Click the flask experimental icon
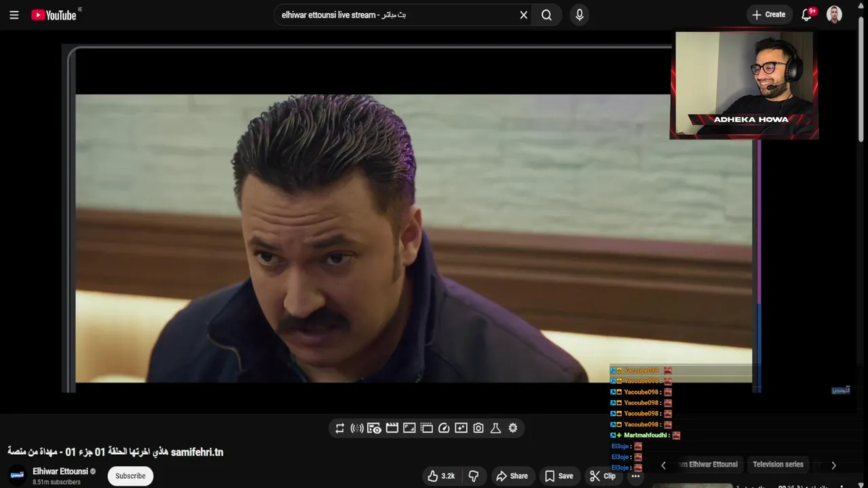 (x=496, y=428)
